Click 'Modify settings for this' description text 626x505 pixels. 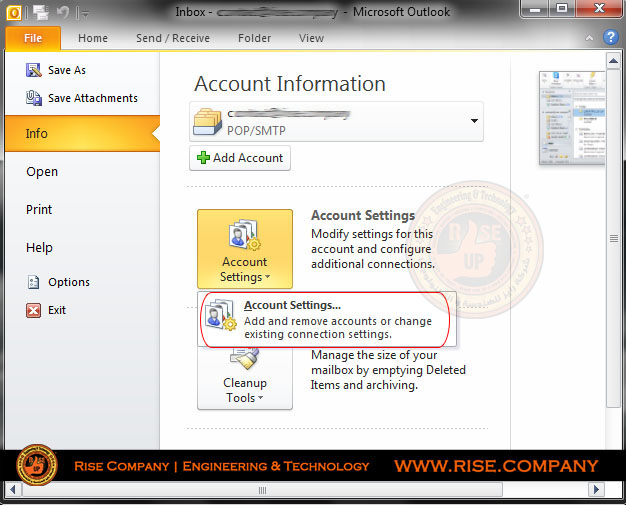(372, 234)
